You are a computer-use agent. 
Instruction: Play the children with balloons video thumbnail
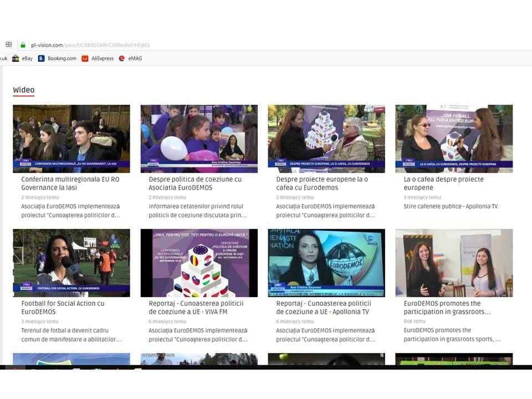pos(199,139)
